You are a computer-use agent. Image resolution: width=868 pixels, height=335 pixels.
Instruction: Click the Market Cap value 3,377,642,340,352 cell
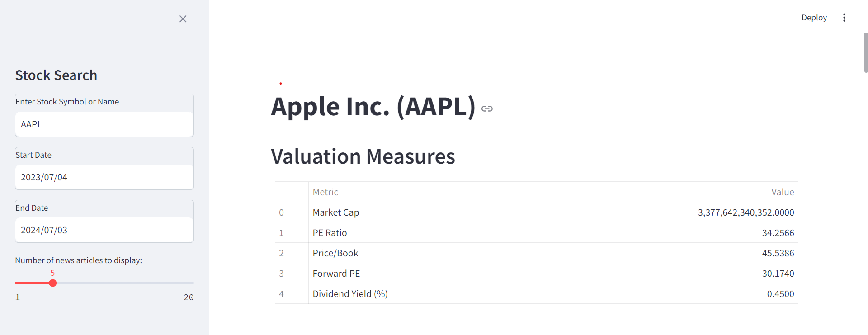pos(662,212)
